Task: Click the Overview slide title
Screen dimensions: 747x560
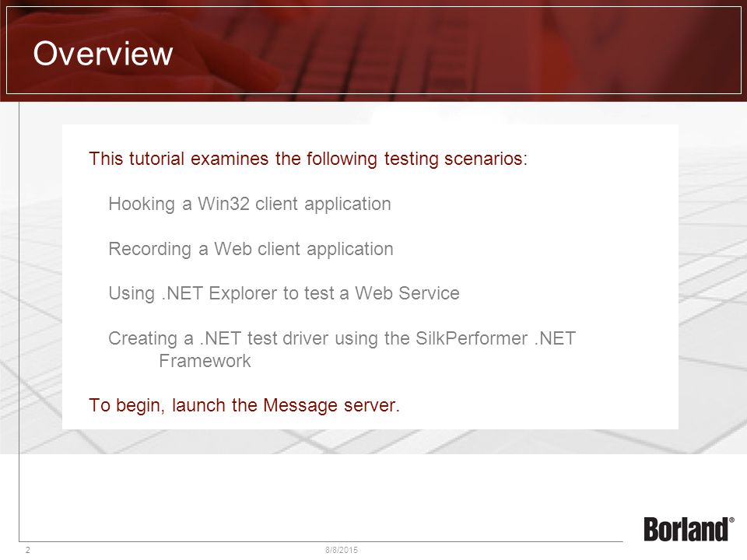Action: click(103, 53)
